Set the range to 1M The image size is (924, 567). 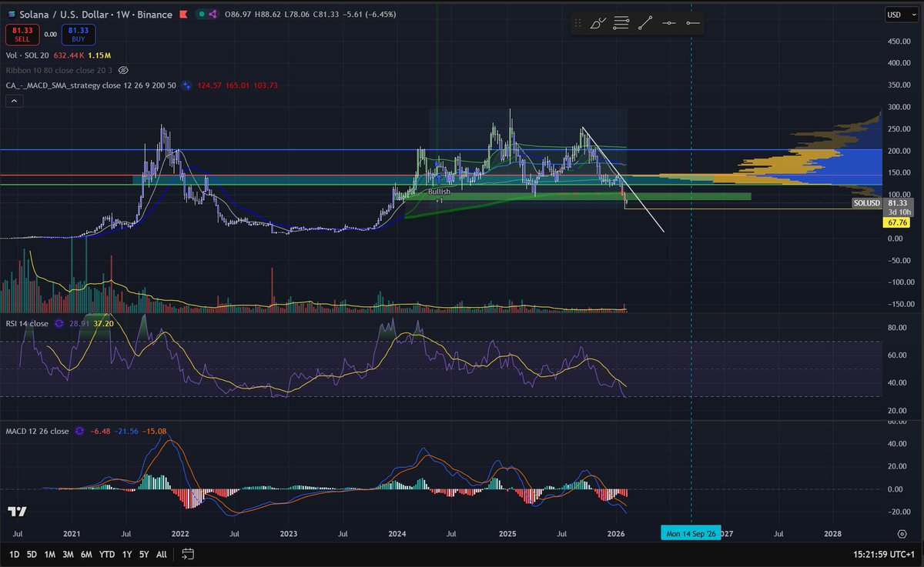[x=50, y=554]
